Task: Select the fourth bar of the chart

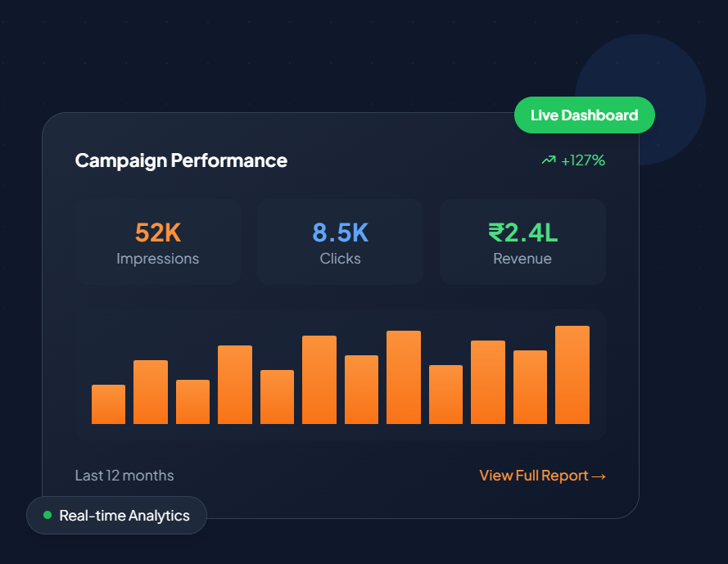Action: [235, 385]
